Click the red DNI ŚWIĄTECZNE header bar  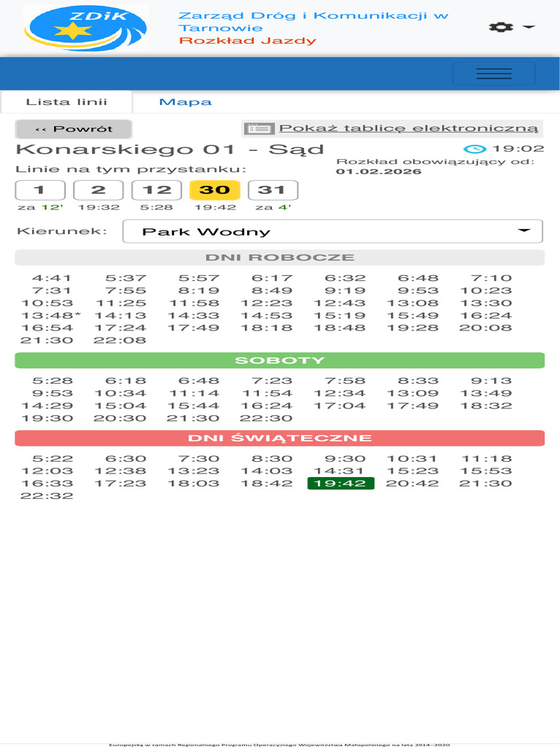tap(279, 438)
